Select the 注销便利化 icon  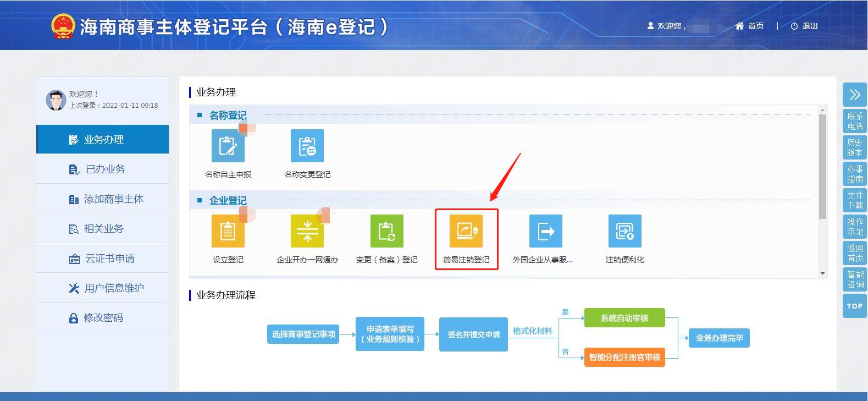click(624, 232)
